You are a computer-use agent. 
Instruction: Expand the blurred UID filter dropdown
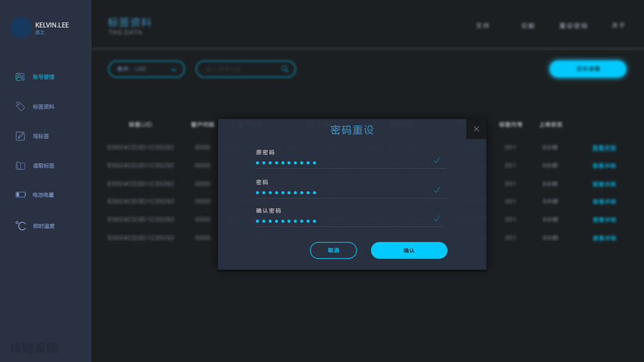tap(146, 69)
